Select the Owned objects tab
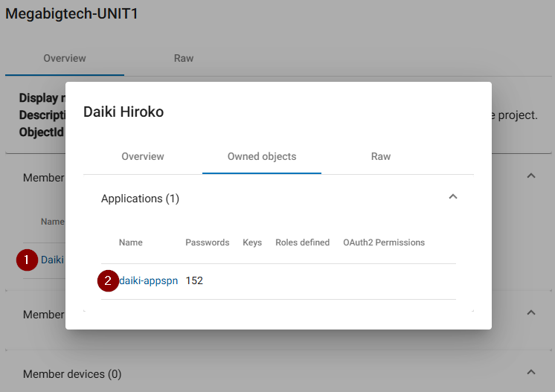Viewport: 555px width, 392px height. [x=262, y=156]
